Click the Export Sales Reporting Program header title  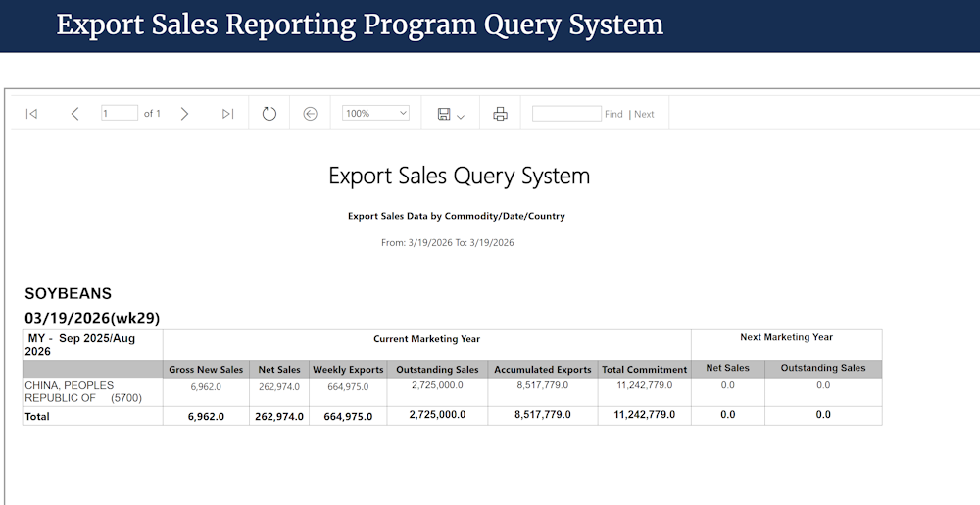360,25
